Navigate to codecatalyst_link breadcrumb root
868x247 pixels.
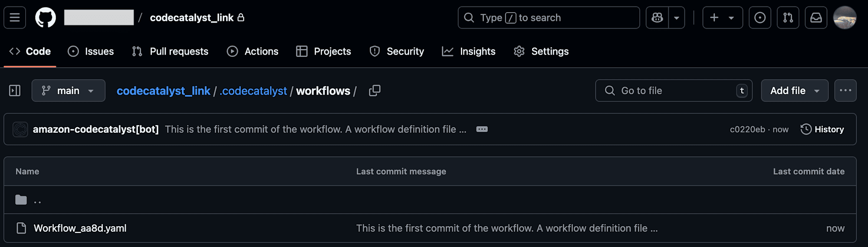[x=164, y=91]
